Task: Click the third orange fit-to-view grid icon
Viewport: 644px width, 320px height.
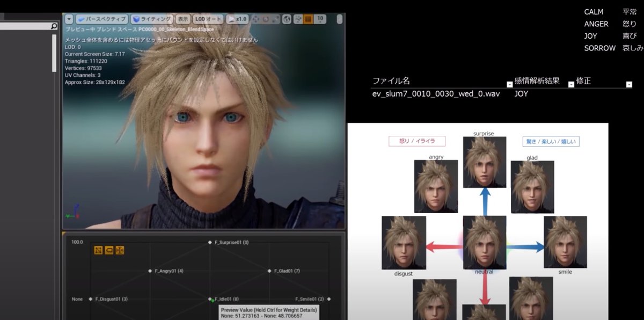Action: (x=120, y=250)
